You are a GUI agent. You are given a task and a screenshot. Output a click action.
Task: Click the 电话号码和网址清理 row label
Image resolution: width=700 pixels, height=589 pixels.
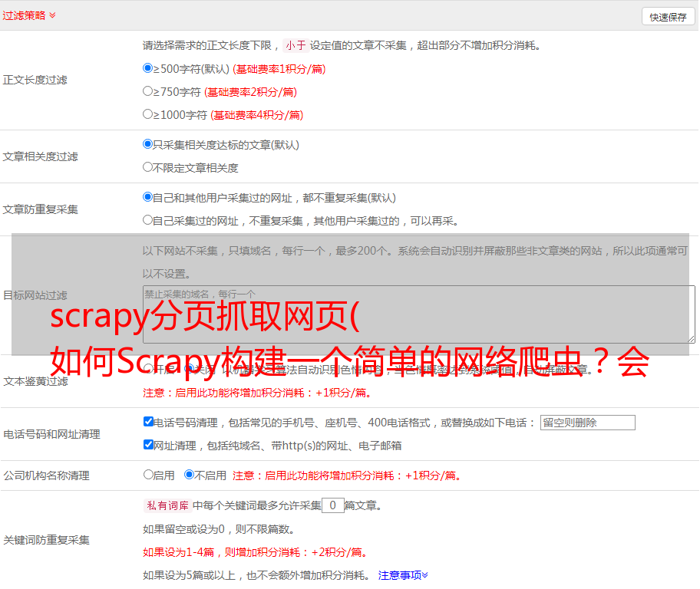click(51, 434)
